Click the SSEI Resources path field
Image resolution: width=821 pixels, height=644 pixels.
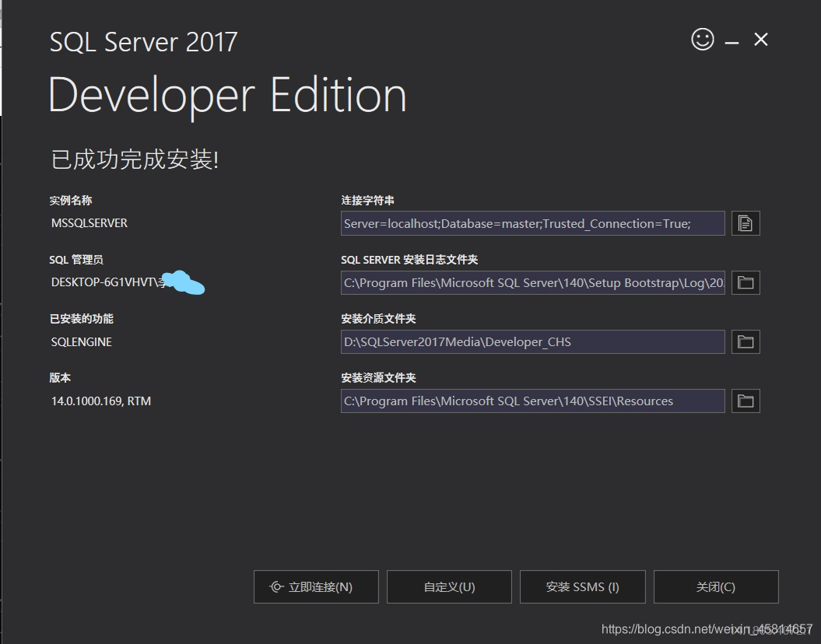click(532, 401)
